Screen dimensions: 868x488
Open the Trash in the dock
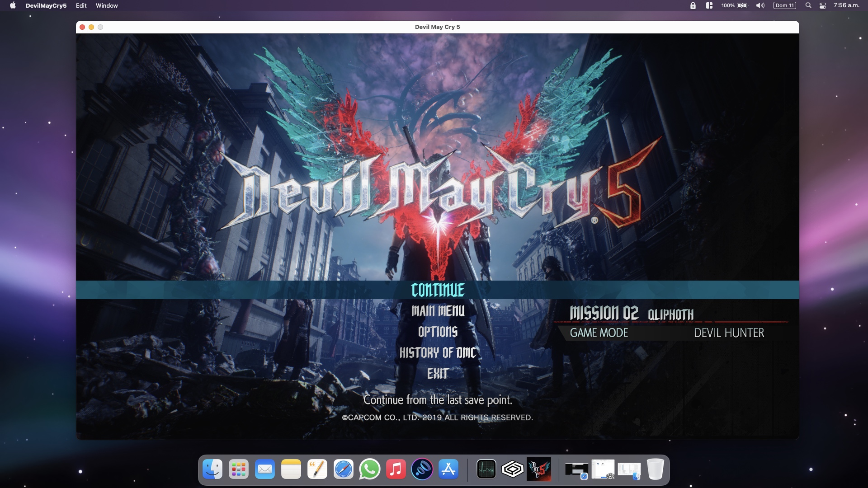click(x=656, y=469)
